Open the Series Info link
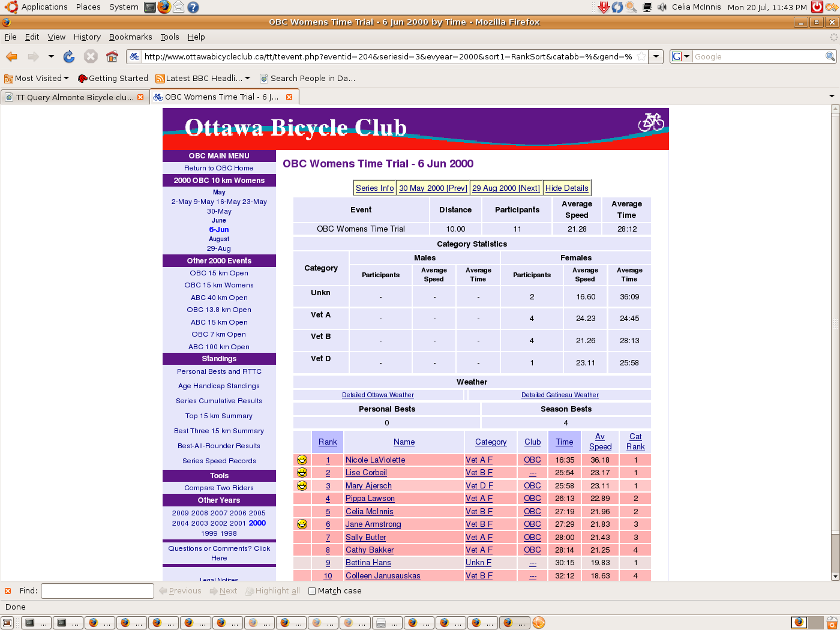840x630 pixels. tap(374, 188)
